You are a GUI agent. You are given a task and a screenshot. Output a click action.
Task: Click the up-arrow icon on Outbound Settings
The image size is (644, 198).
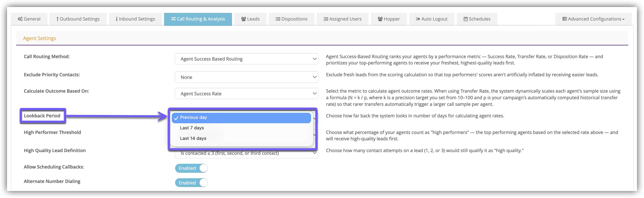tap(57, 19)
